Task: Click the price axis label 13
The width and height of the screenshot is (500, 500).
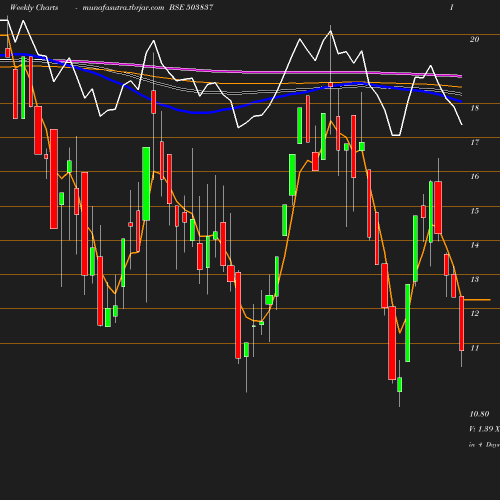Action: coord(474,279)
